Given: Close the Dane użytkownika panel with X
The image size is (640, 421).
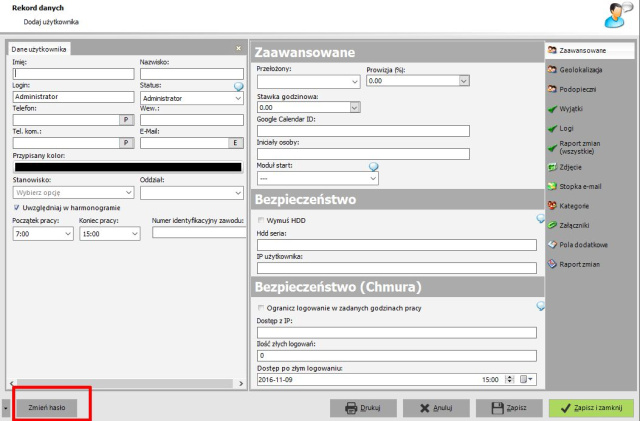Looking at the screenshot, I should coord(238,48).
